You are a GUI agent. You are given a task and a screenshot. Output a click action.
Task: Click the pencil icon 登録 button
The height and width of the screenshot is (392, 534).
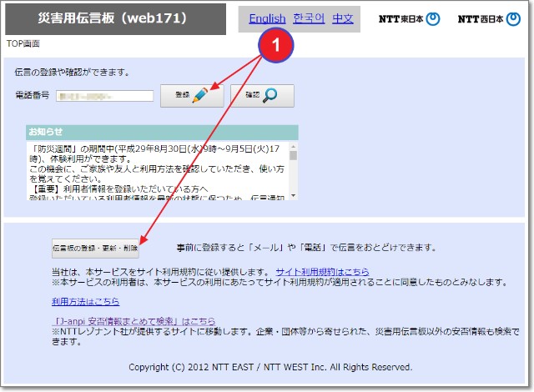coord(192,96)
